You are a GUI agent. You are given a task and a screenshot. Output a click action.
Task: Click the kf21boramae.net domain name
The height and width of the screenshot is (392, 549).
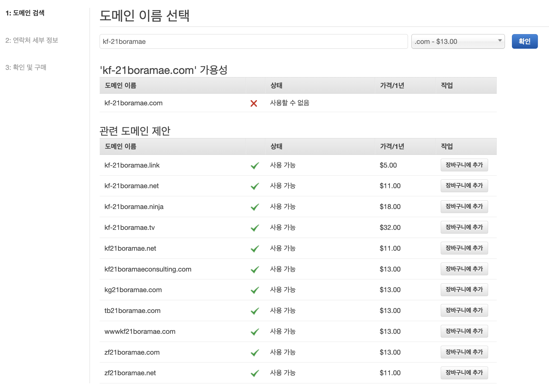pyautogui.click(x=130, y=249)
